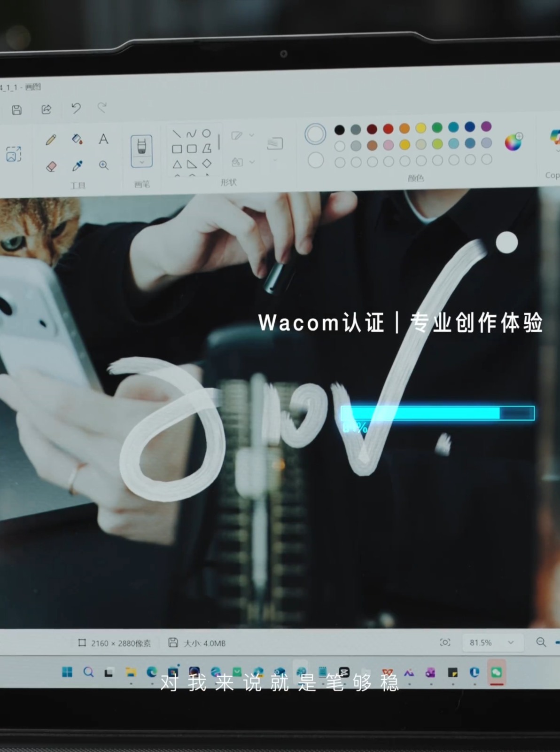Screen dimensions: 560x752
Task: Select the oval shape
Action: [206, 133]
